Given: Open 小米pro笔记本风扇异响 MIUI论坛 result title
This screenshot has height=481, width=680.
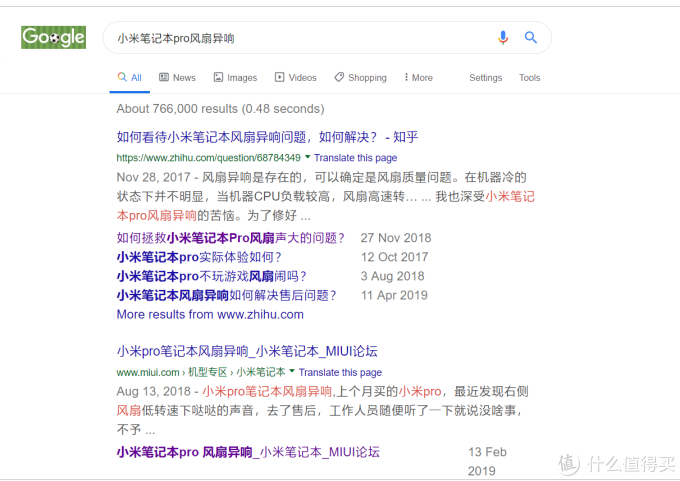Looking at the screenshot, I should [247, 351].
